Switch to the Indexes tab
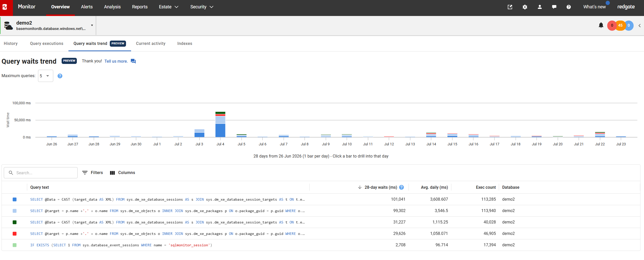This screenshot has height=260, width=644. 185,43
